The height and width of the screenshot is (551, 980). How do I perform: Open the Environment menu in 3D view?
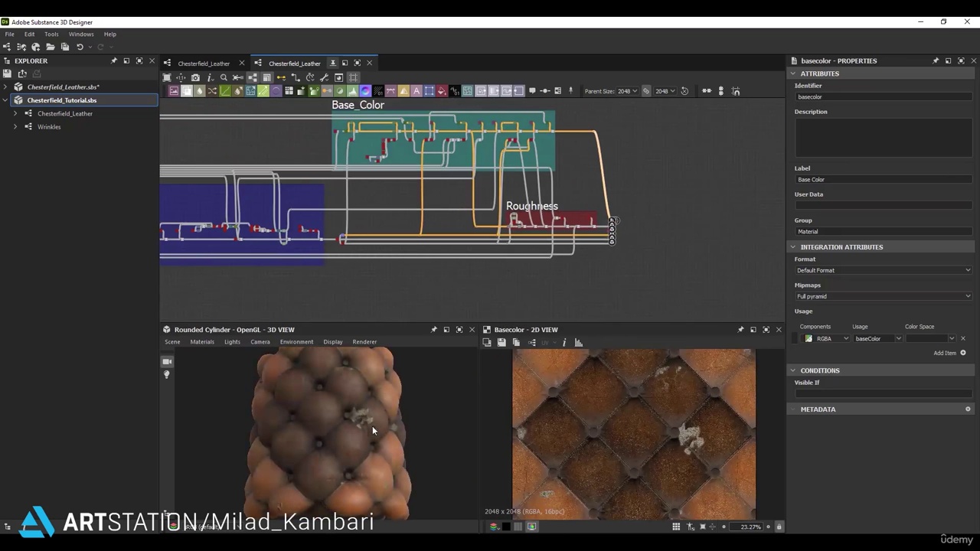(x=296, y=342)
